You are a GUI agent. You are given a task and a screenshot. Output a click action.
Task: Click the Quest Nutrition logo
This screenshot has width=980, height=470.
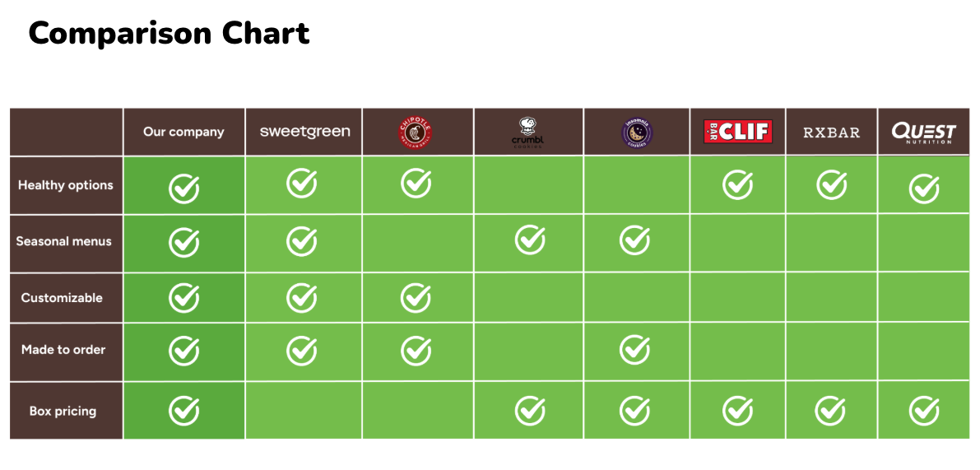click(x=923, y=132)
